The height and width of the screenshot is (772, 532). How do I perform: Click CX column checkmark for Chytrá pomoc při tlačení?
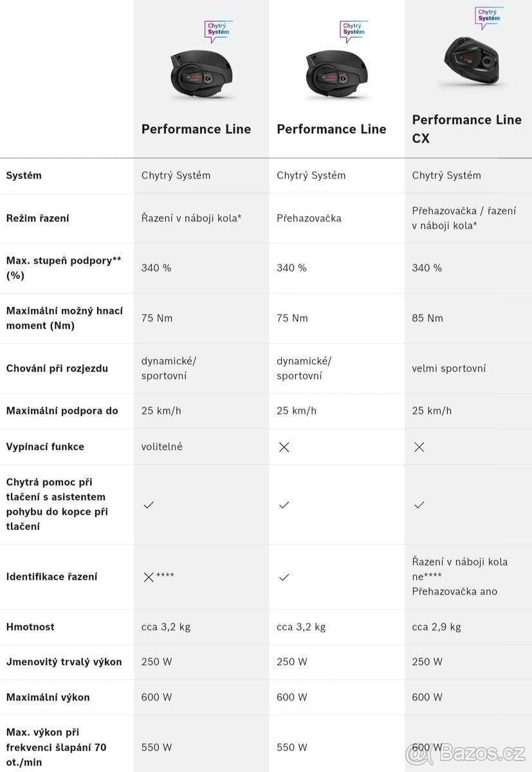419,505
